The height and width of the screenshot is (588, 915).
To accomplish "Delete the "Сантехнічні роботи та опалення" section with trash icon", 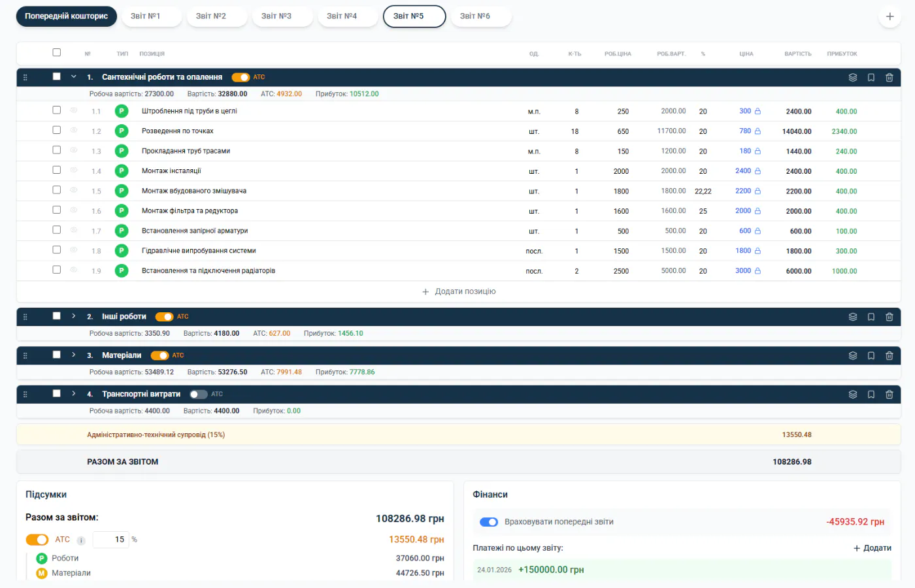I will pos(890,77).
